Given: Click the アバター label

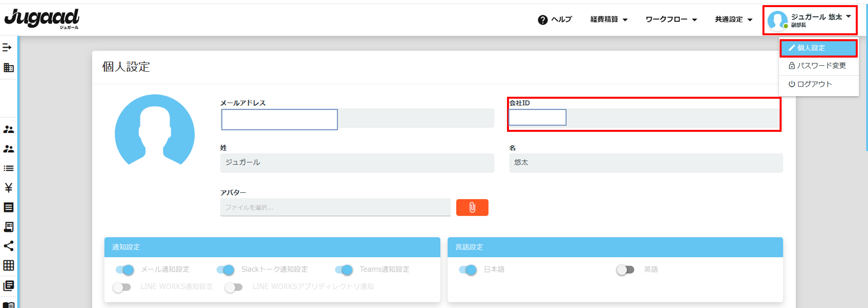Looking at the screenshot, I should (x=233, y=193).
